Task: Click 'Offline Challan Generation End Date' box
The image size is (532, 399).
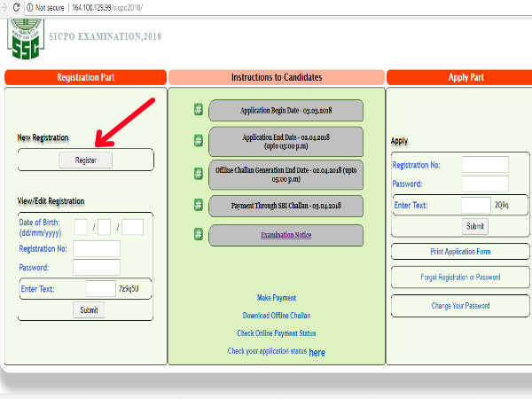Action: (x=286, y=175)
